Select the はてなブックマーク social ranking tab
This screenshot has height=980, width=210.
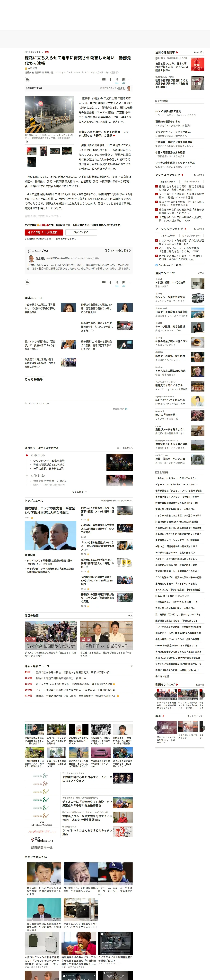click(192, 236)
